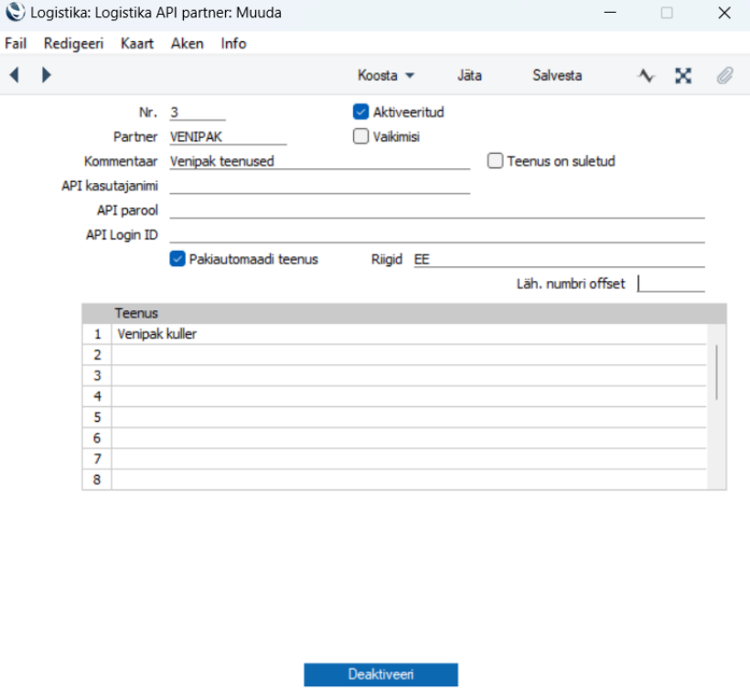
Task: Click the API kasutajanimi input field
Action: [320, 186]
